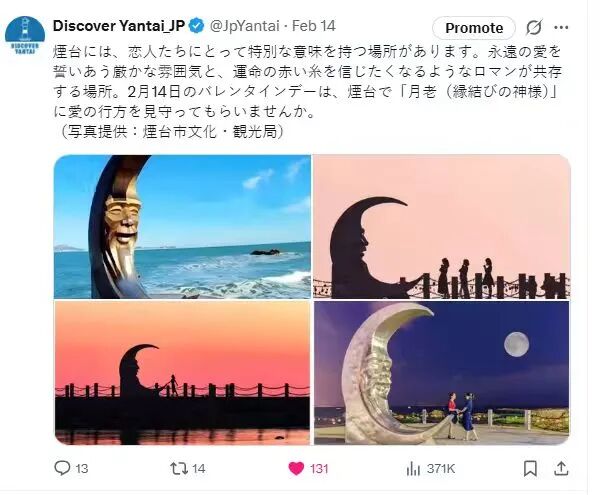
Task: Open the pink sky moon silhouette photo
Action: (x=442, y=226)
